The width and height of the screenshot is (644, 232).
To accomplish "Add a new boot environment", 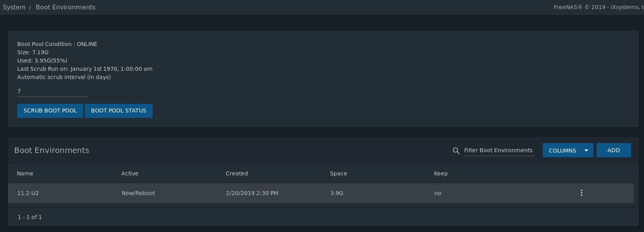I will point(614,150).
